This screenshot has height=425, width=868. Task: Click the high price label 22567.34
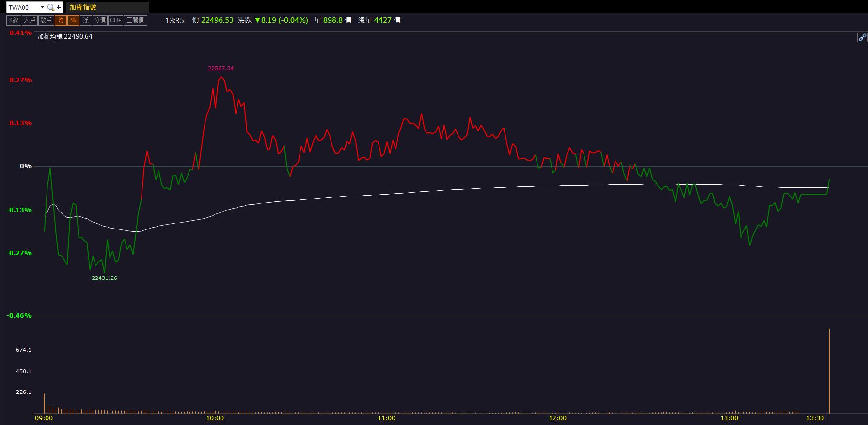(x=221, y=68)
